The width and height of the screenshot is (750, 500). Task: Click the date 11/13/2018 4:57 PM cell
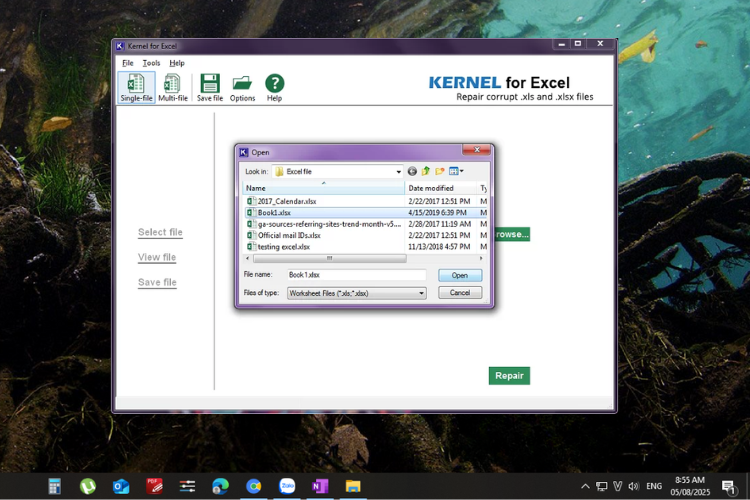[x=439, y=247]
